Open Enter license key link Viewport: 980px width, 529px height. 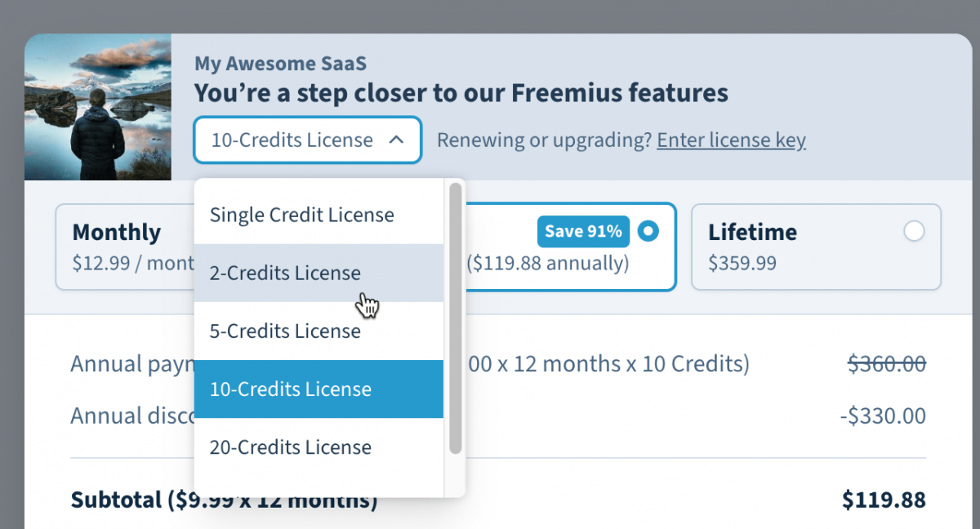[731, 140]
